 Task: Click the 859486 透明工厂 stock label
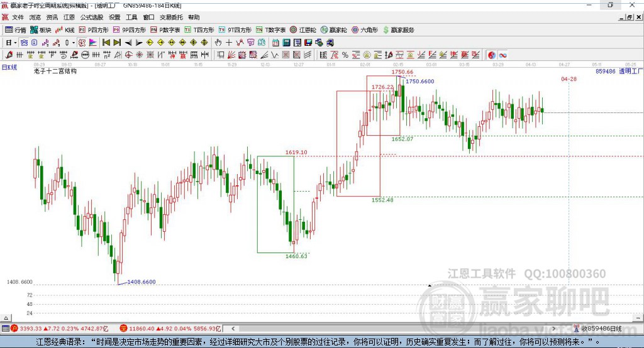tap(619, 72)
